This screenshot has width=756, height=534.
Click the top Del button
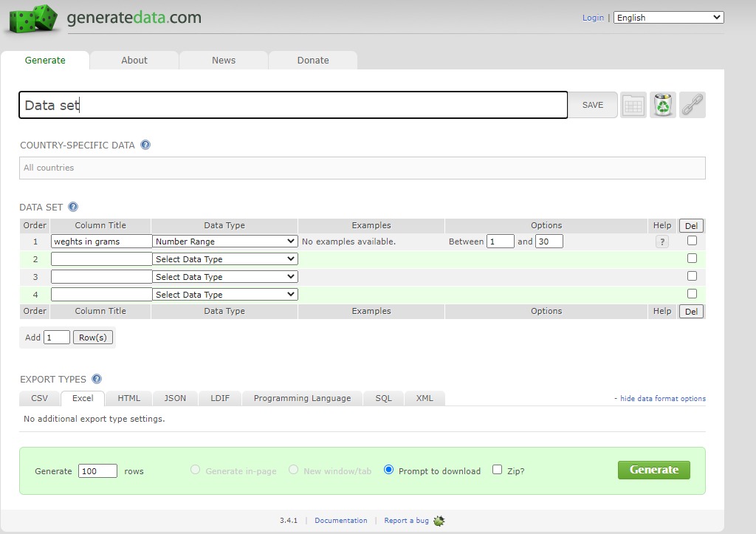(x=691, y=226)
